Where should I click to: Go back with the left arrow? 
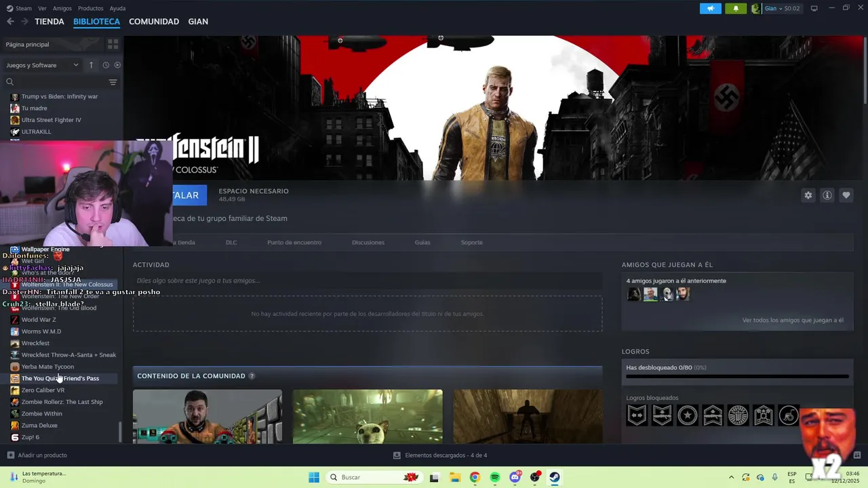(10, 22)
